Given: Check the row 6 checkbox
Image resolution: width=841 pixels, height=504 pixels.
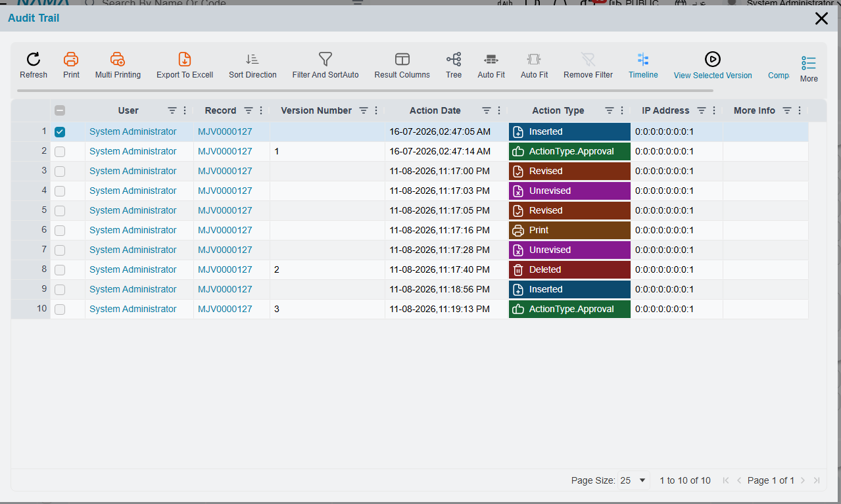Looking at the screenshot, I should click(60, 230).
